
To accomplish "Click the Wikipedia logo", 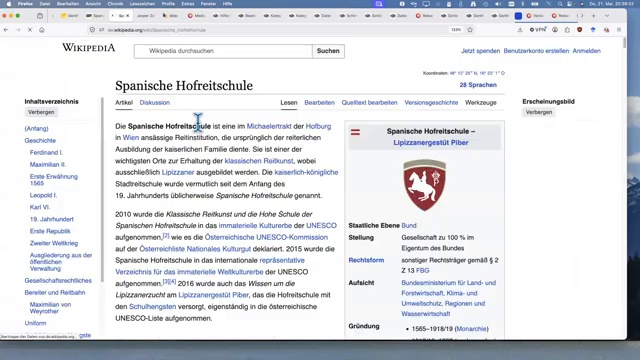I will (89, 48).
